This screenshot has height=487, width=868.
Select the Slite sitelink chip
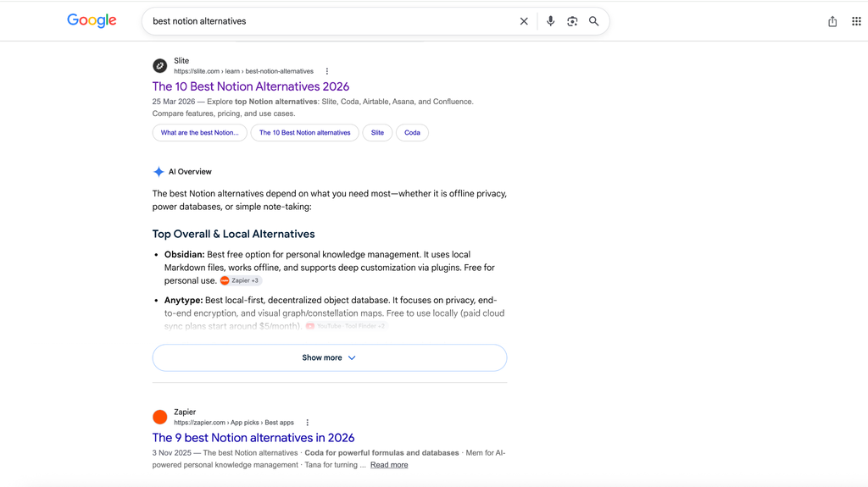[377, 133]
